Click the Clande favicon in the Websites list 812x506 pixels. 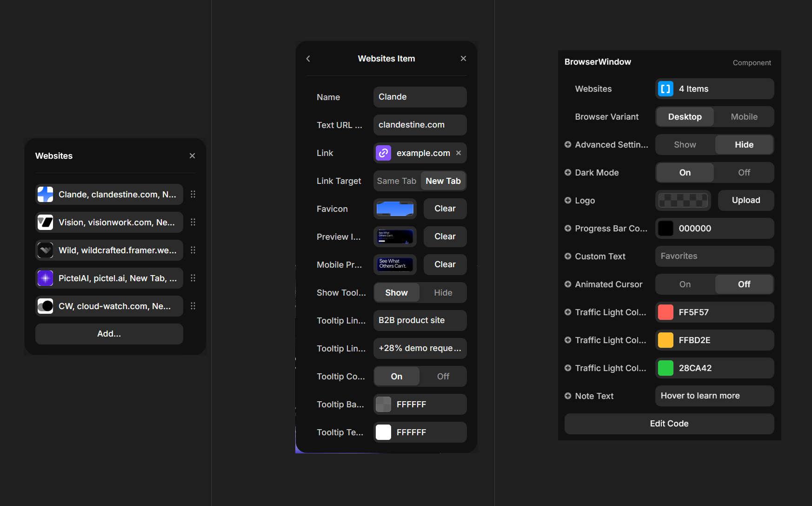tap(45, 194)
